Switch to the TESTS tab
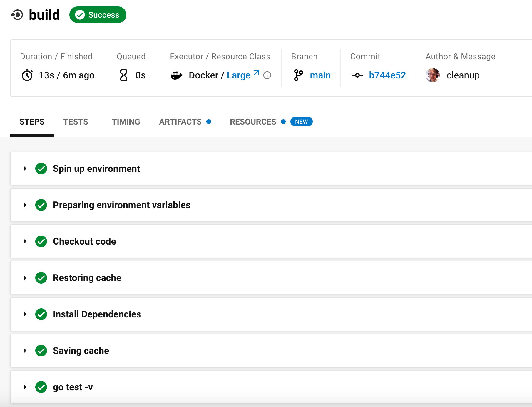Image resolution: width=532 pixels, height=407 pixels. pos(76,122)
